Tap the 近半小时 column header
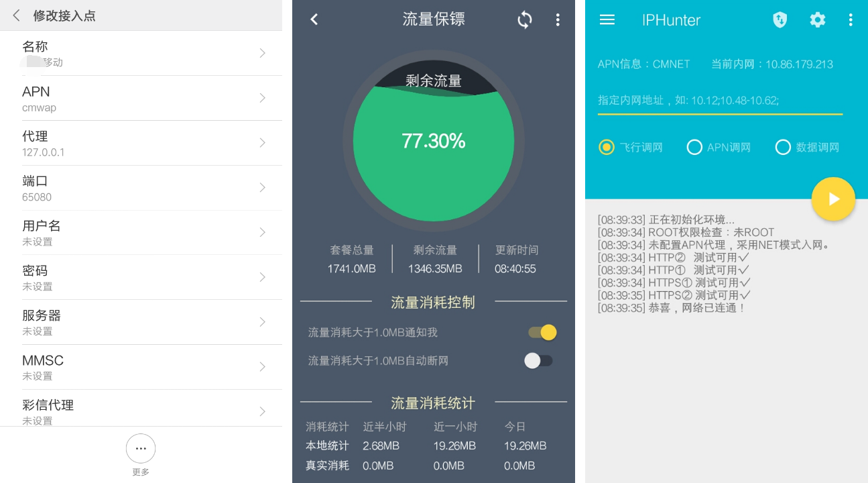 [x=385, y=427]
